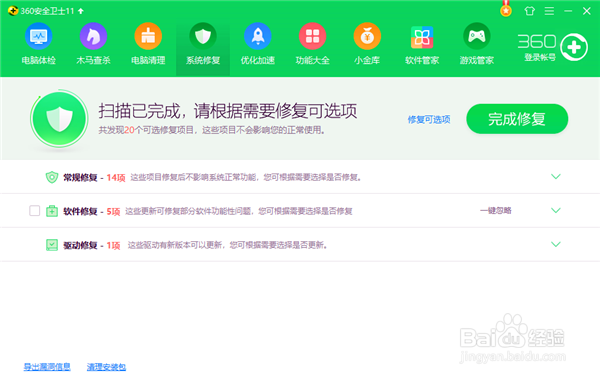Tick the 软件修复 checkbox

34,210
